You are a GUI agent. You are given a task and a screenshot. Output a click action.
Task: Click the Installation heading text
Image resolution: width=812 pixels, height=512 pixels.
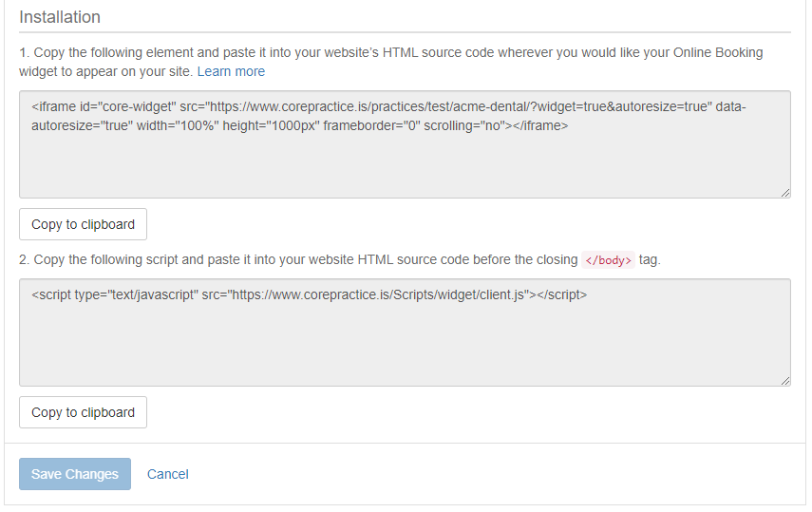point(60,17)
